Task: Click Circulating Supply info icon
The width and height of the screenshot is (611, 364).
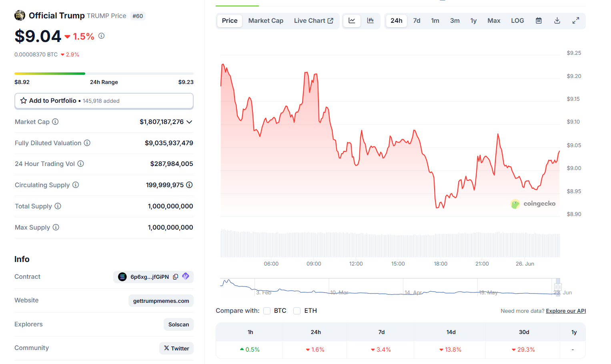Action: click(x=76, y=185)
